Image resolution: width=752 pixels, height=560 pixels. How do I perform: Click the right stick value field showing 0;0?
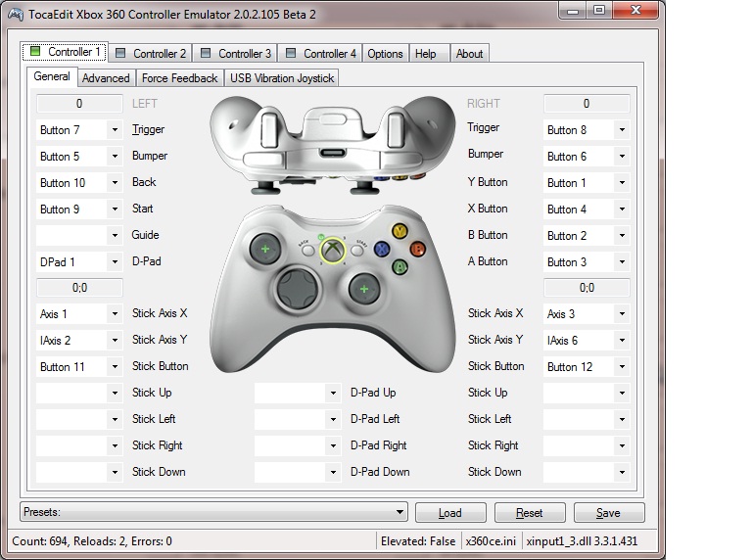[587, 288]
